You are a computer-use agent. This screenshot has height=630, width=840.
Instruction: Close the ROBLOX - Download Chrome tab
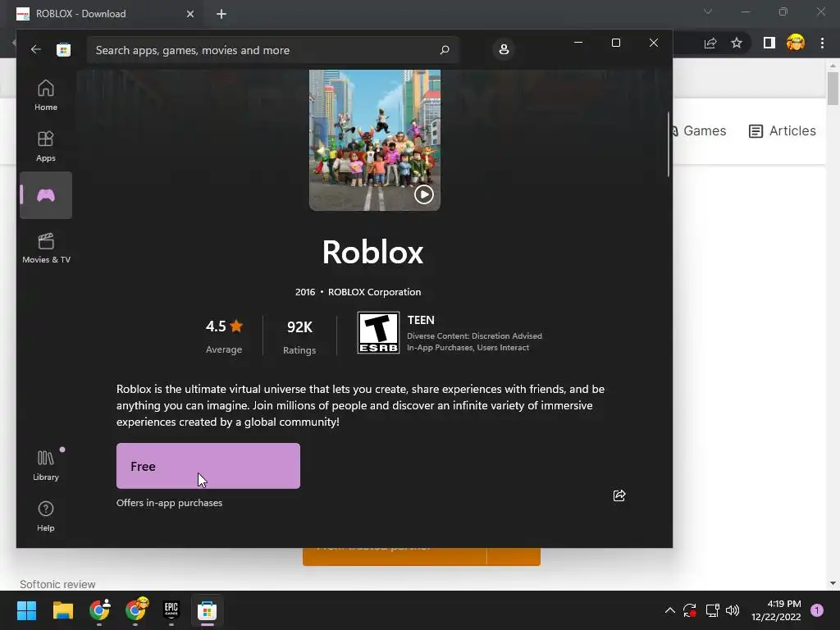tap(190, 14)
